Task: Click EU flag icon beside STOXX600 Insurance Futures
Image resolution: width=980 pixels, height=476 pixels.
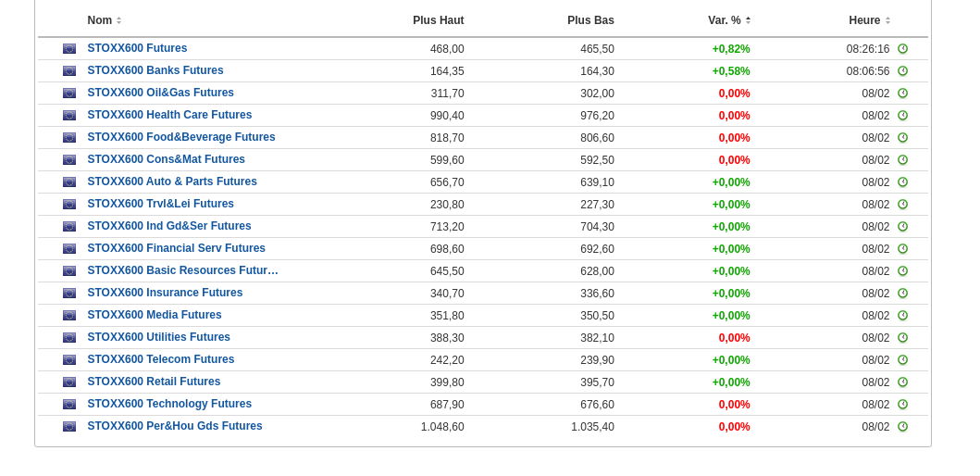Action: coord(69,294)
